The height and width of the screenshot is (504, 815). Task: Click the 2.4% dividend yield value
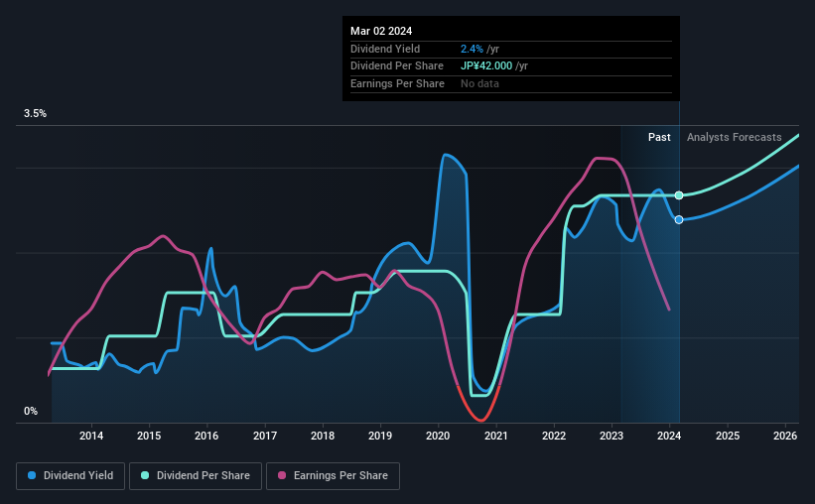(472, 49)
